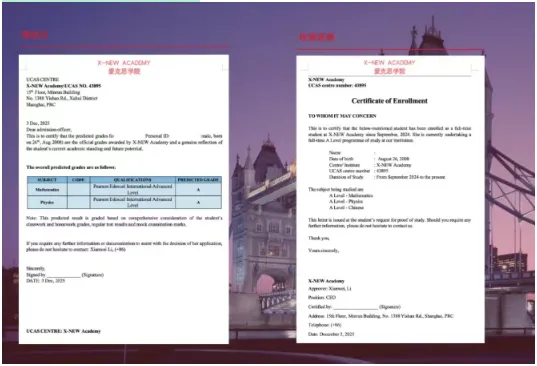537x366 pixels.
Task: Click the "Date: December 3, 2025" line
Action: tap(331, 334)
